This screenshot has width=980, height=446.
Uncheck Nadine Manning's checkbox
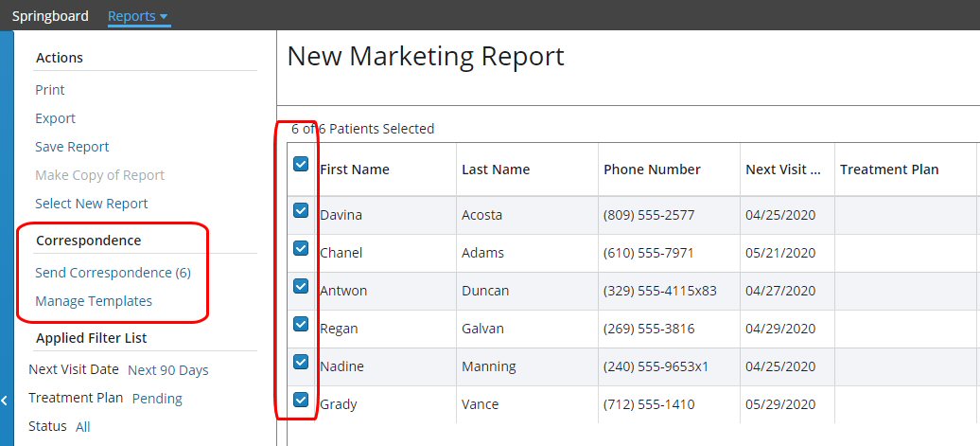pyautogui.click(x=301, y=362)
